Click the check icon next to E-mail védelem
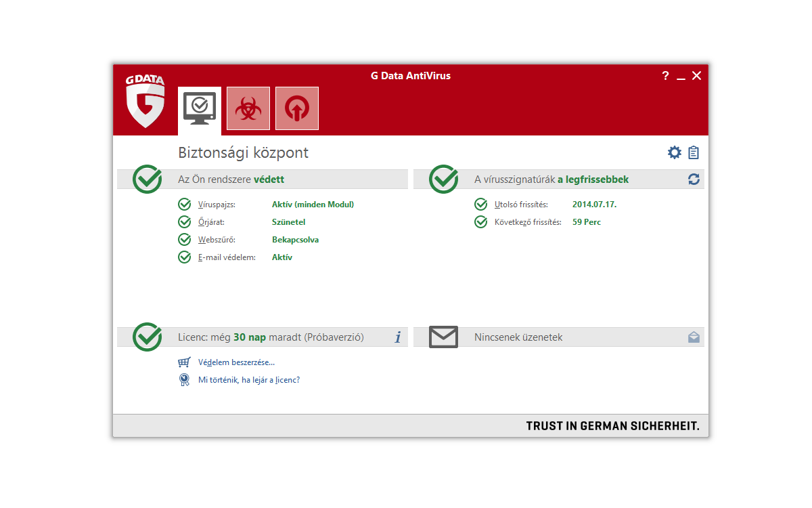 (x=184, y=257)
